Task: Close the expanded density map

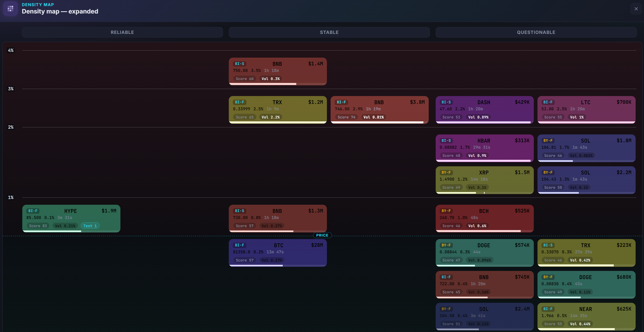Action: point(636,9)
